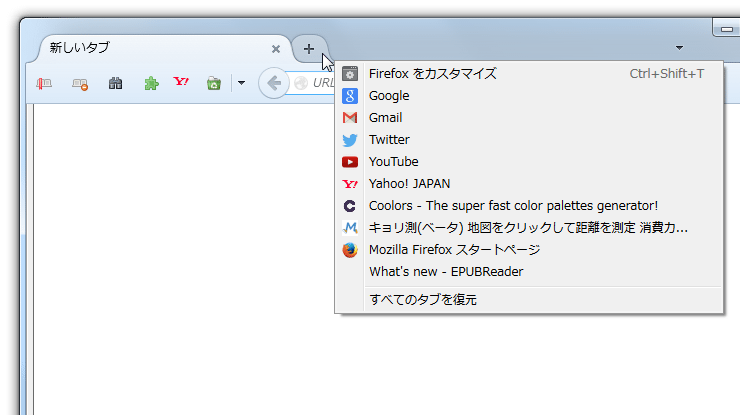Click the Yahoo Y! toolbar icon
740x415 pixels.
[181, 82]
